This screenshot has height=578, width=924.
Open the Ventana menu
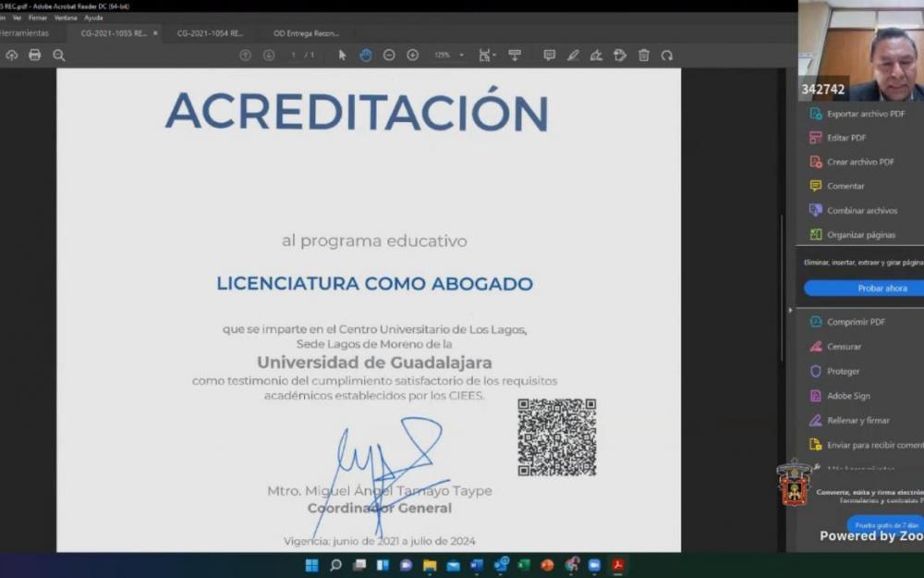tap(66, 18)
